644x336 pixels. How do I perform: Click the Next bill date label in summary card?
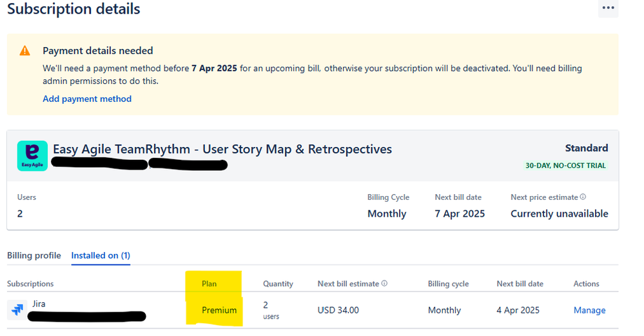click(x=458, y=197)
